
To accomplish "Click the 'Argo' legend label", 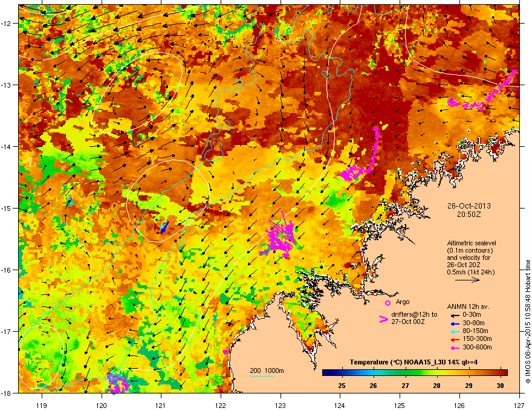I will point(403,302).
